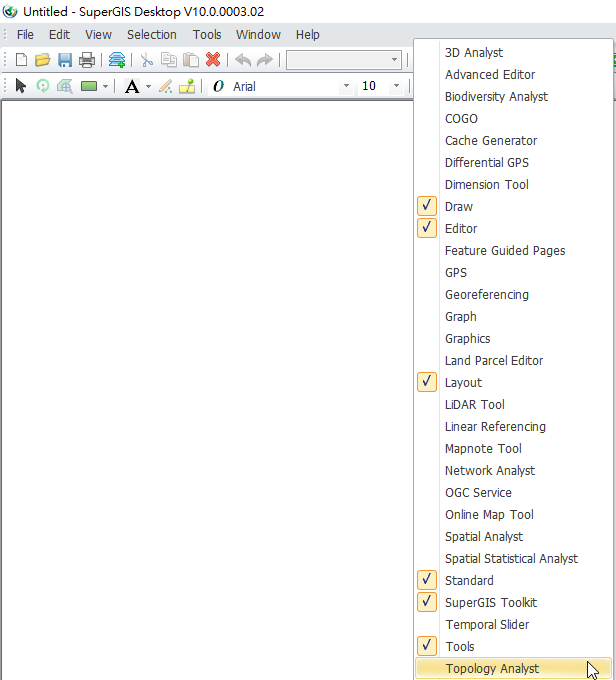Click the Cut scissors icon

click(147, 60)
